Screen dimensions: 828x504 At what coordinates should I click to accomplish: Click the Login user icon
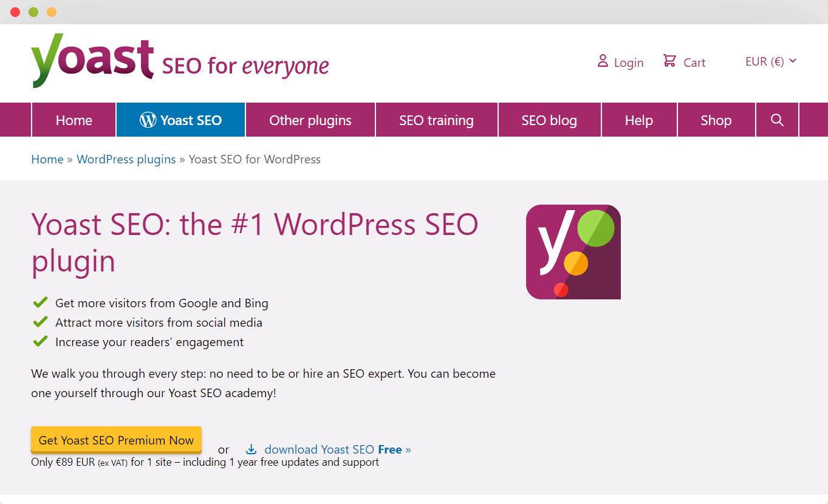tap(603, 61)
